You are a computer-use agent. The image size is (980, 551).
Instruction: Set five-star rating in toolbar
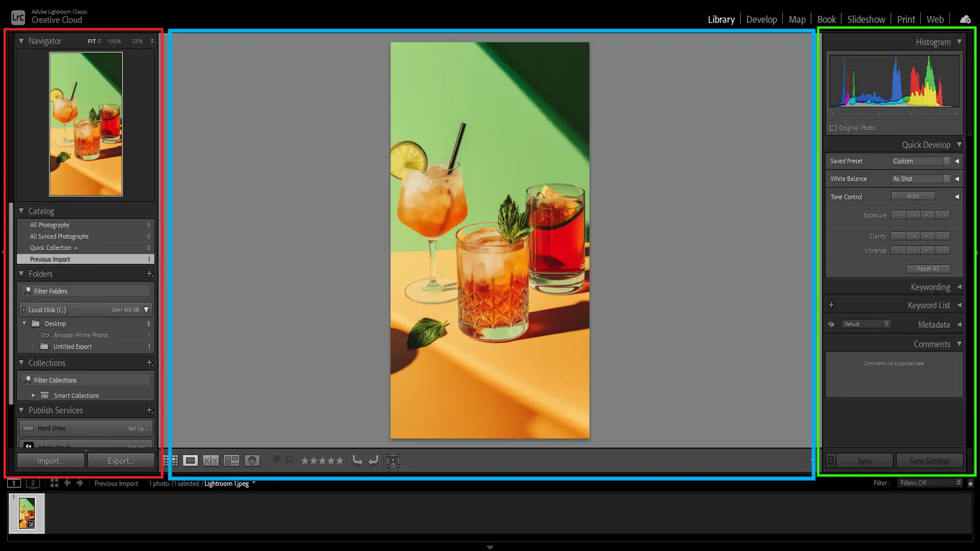[339, 461]
